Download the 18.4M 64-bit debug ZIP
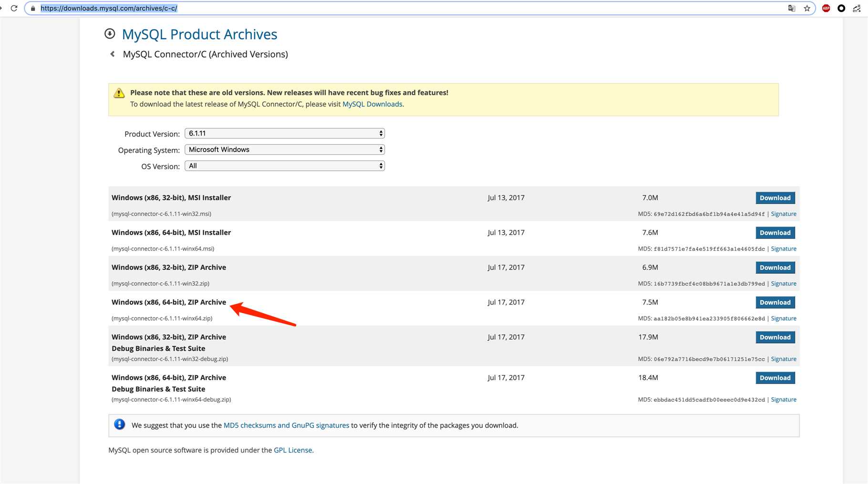 (x=775, y=378)
